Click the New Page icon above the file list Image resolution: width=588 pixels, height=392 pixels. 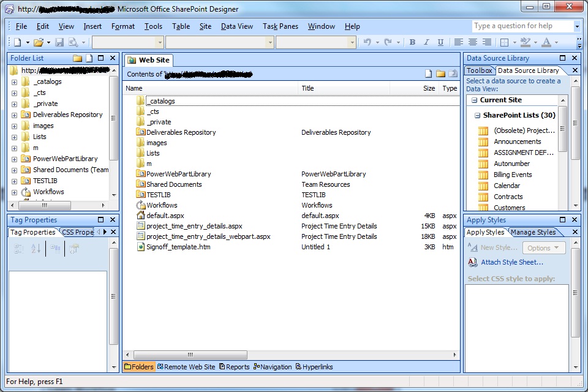[428, 72]
